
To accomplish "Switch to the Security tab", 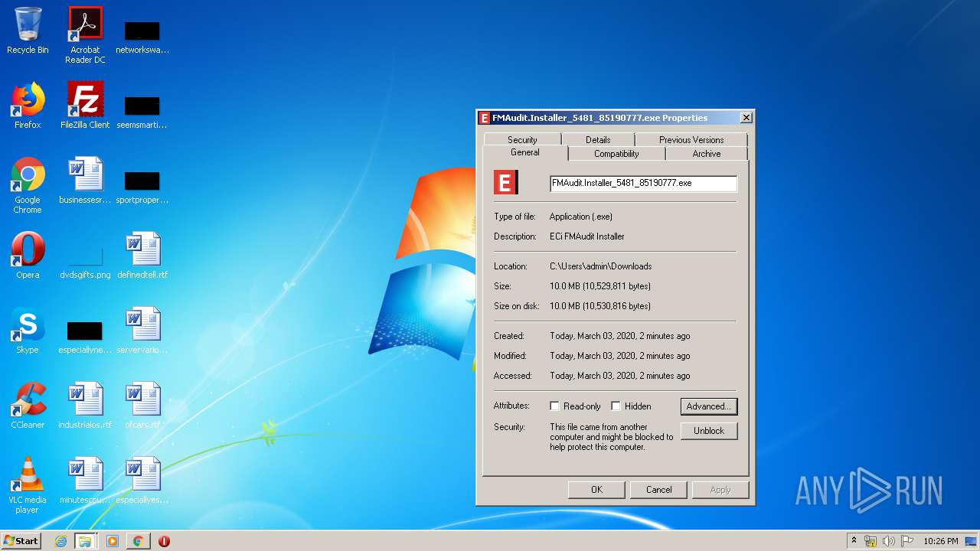I will click(522, 139).
